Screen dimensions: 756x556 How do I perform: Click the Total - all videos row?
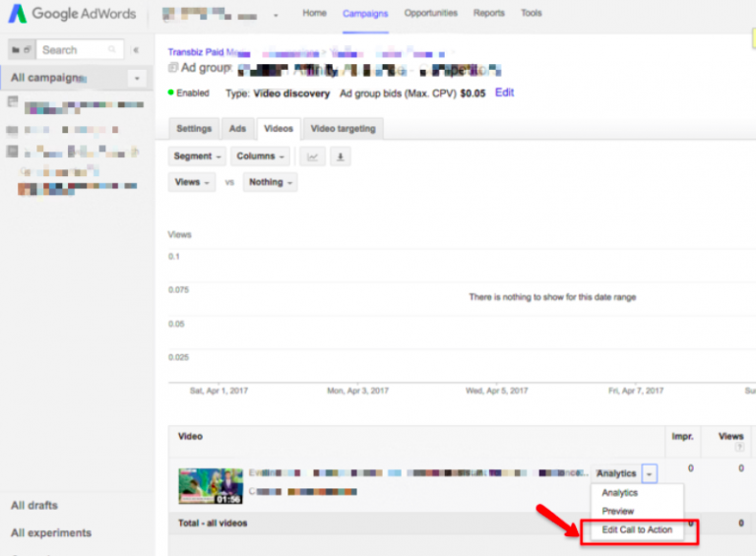point(462,524)
